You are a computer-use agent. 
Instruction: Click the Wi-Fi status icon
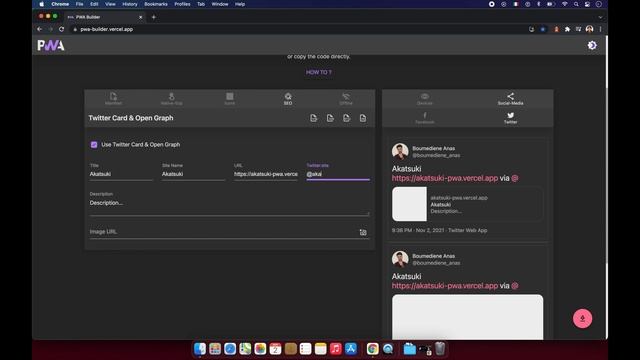tap(564, 4)
